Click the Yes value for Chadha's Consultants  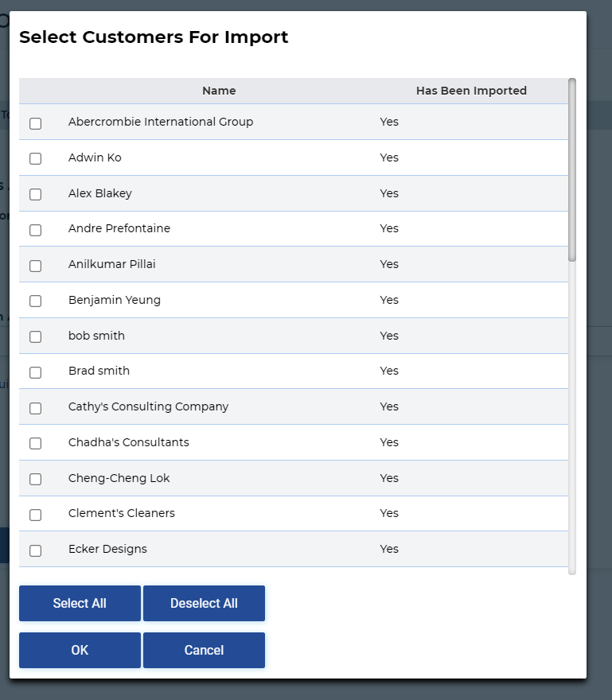[389, 442]
